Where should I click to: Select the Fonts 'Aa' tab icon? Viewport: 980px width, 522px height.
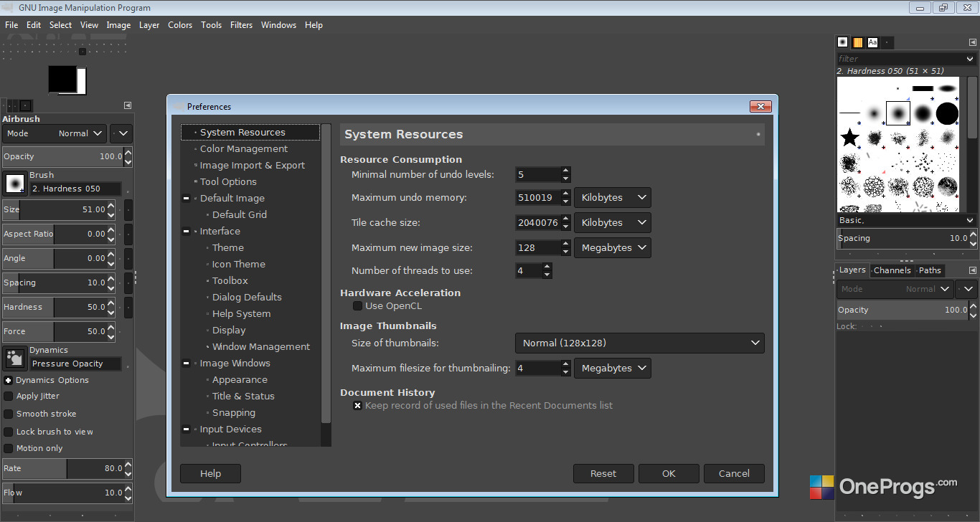point(872,42)
